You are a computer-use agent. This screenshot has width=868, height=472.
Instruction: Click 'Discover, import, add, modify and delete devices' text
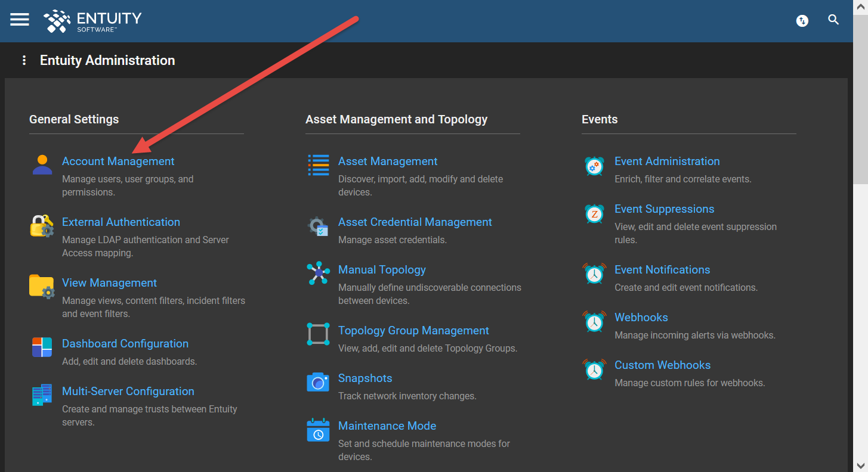point(421,185)
